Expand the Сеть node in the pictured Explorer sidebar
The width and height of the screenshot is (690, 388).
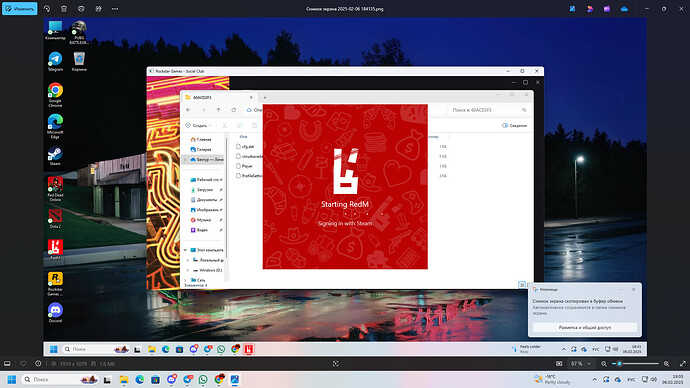185,280
